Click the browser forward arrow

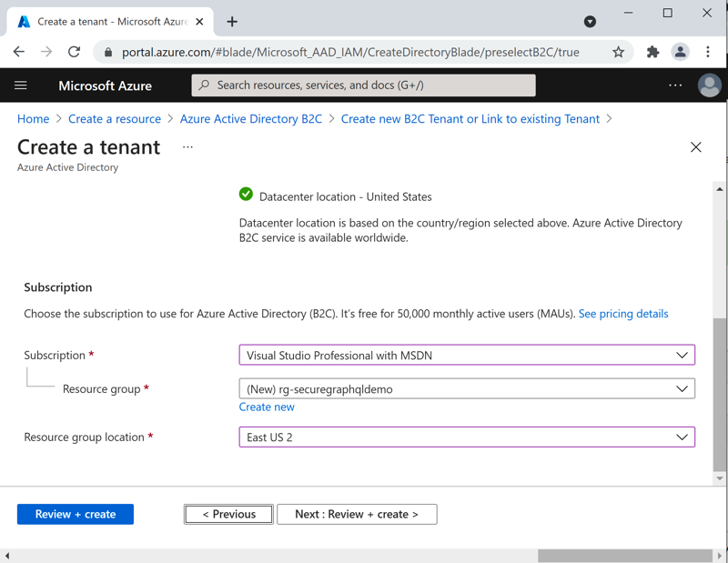[46, 52]
